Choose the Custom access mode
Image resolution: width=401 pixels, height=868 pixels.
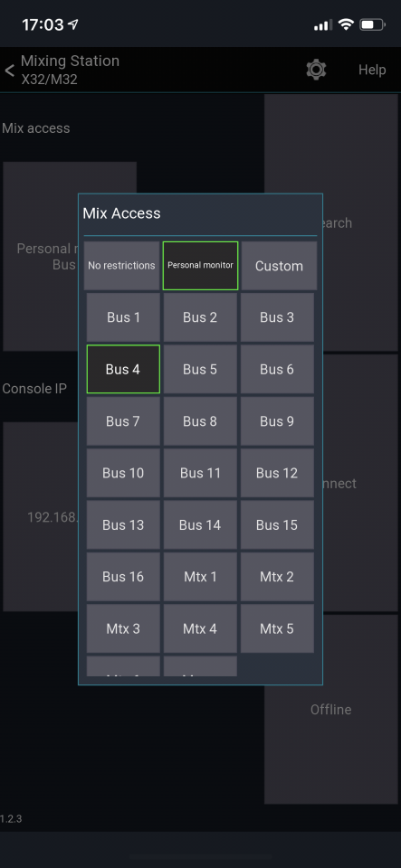[279, 266]
